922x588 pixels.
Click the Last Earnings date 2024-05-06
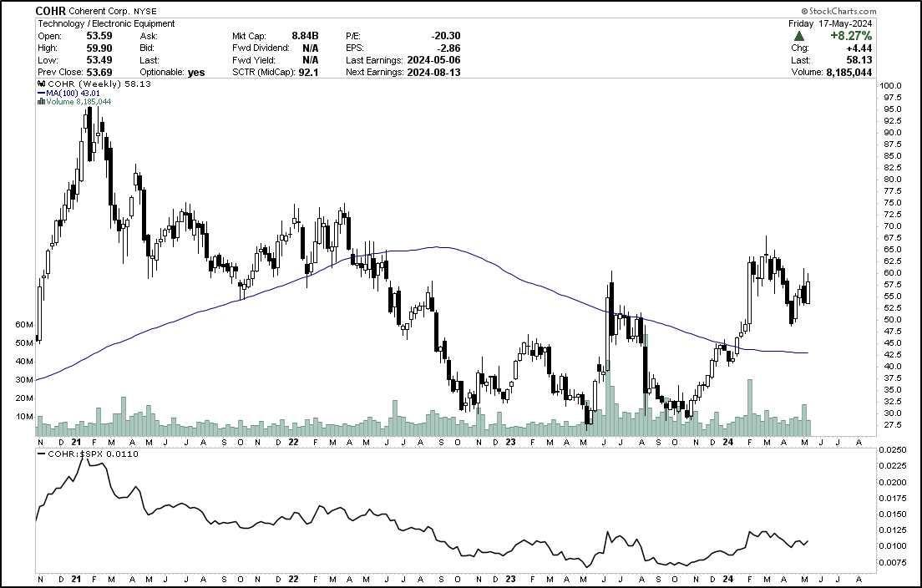tap(434, 60)
